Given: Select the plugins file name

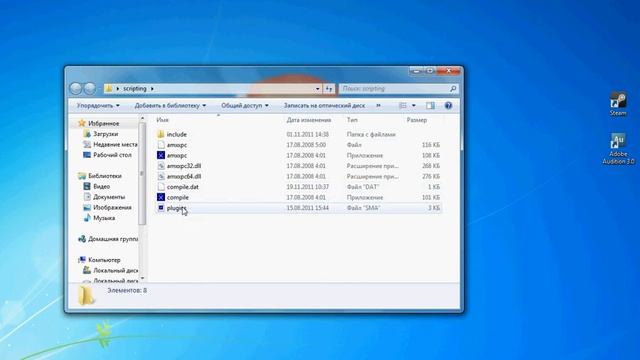Looking at the screenshot, I should pyautogui.click(x=176, y=208).
